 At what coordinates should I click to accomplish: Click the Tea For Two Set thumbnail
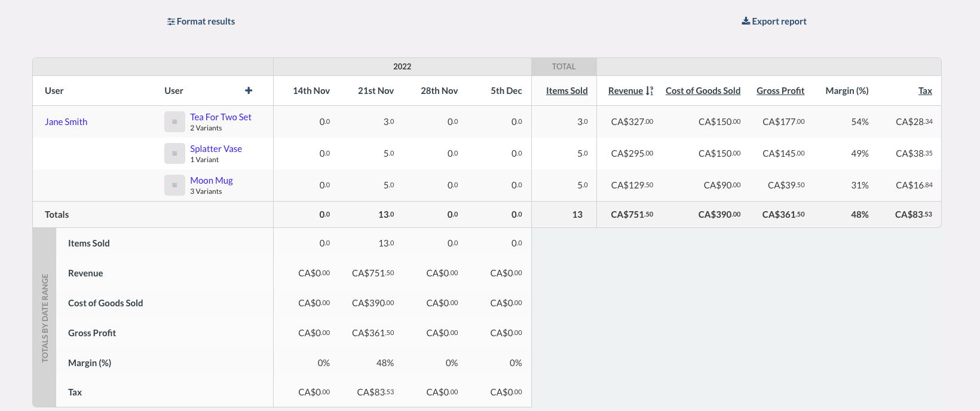(x=174, y=121)
